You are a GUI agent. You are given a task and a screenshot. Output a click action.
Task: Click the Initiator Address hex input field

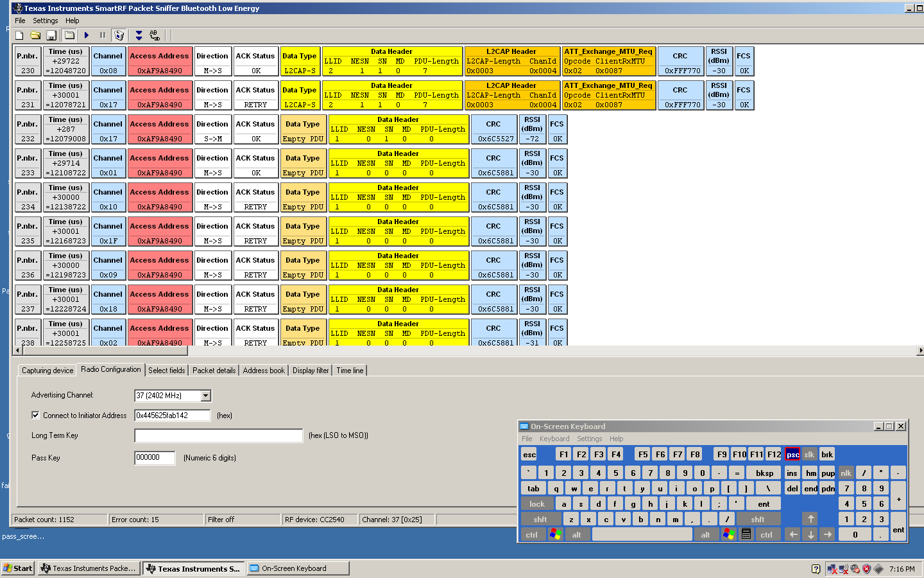click(173, 416)
